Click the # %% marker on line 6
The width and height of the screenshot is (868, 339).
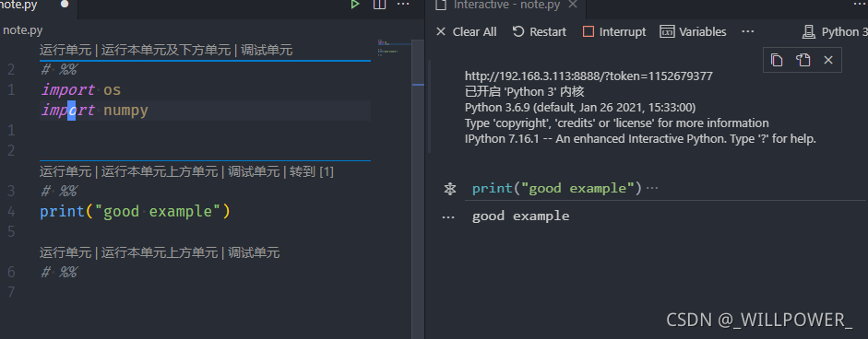(x=59, y=272)
